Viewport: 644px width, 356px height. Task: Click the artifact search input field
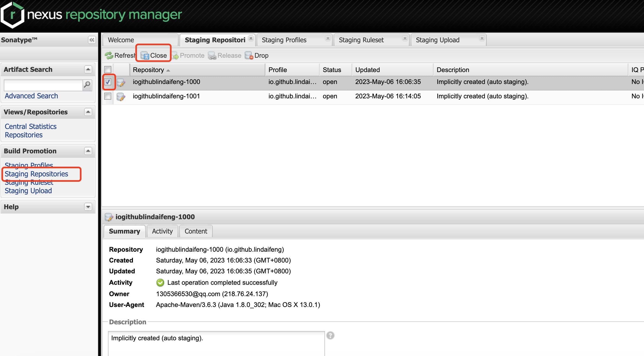click(x=43, y=85)
